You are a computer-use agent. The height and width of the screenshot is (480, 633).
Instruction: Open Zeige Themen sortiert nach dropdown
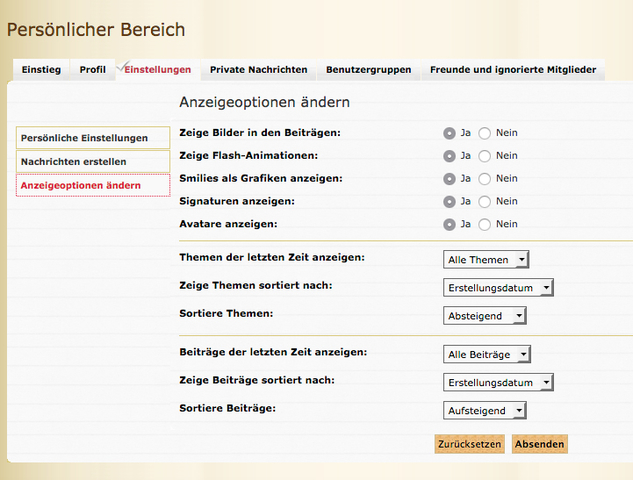[498, 288]
